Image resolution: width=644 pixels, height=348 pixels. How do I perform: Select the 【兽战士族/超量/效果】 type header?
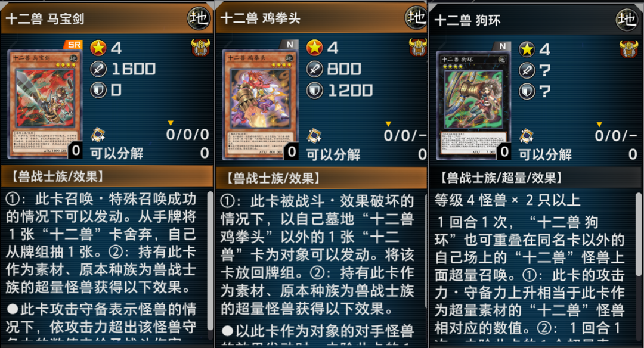[501, 178]
